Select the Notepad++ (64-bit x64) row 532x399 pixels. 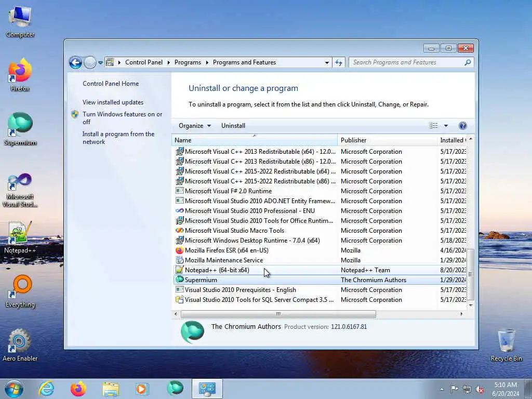320,270
